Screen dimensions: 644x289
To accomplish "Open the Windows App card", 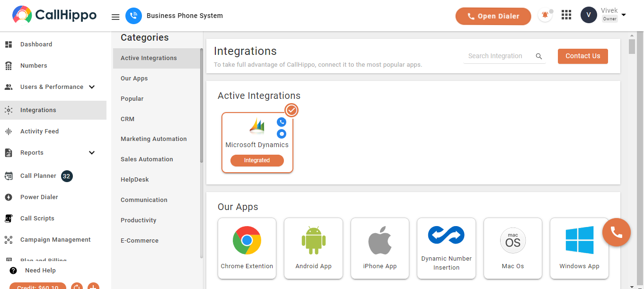I will pos(579,248).
